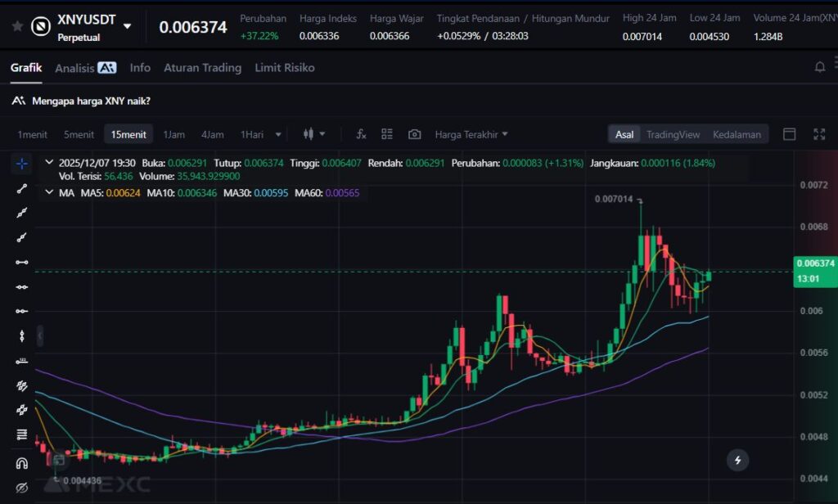Hide all drawings with eye icon
Viewport: 838px width, 504px height.
[x=21, y=488]
